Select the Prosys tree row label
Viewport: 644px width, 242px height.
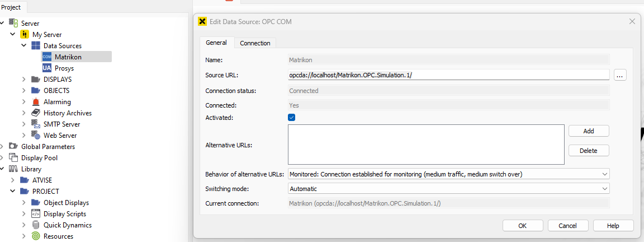(64, 68)
